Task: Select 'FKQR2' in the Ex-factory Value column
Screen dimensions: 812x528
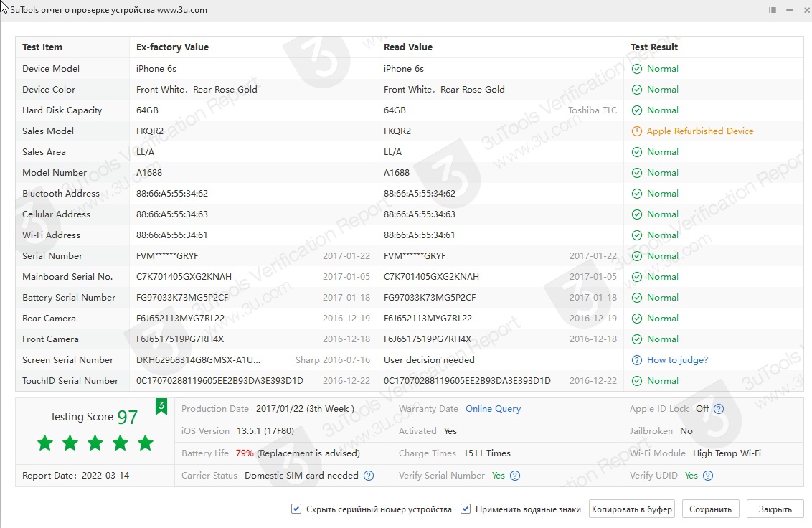Action: (150, 131)
